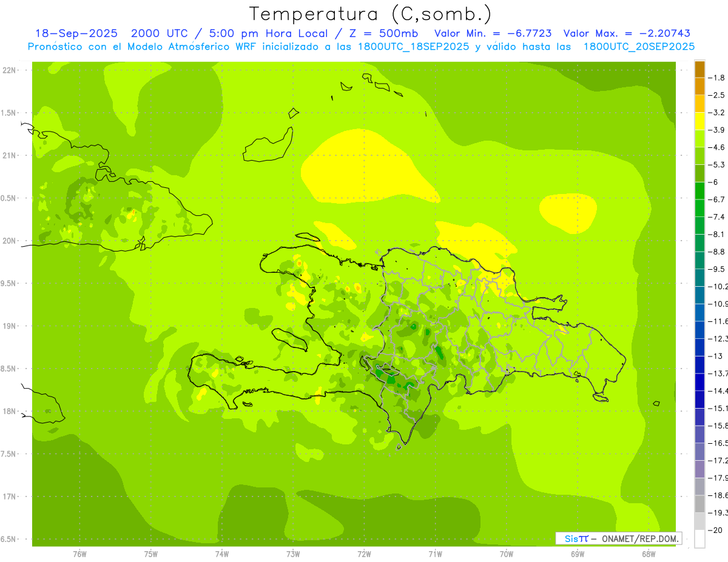Click the dark orange swatch above -1.8

pyautogui.click(x=699, y=69)
